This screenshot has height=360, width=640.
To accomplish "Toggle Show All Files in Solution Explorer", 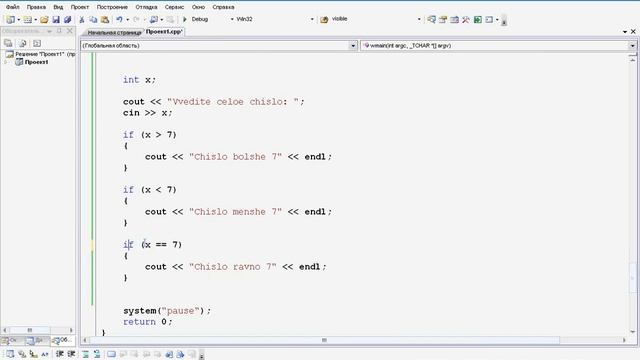I will click(x=22, y=43).
